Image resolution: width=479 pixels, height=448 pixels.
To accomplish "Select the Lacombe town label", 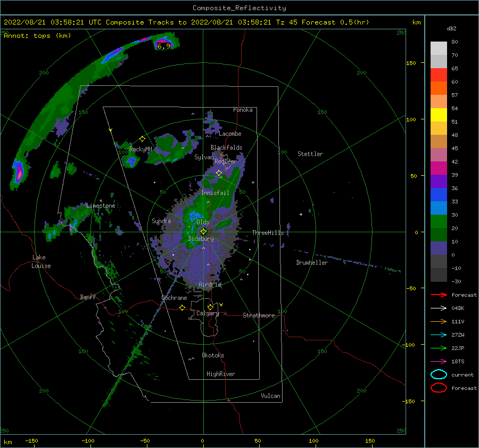I will click(x=230, y=134).
